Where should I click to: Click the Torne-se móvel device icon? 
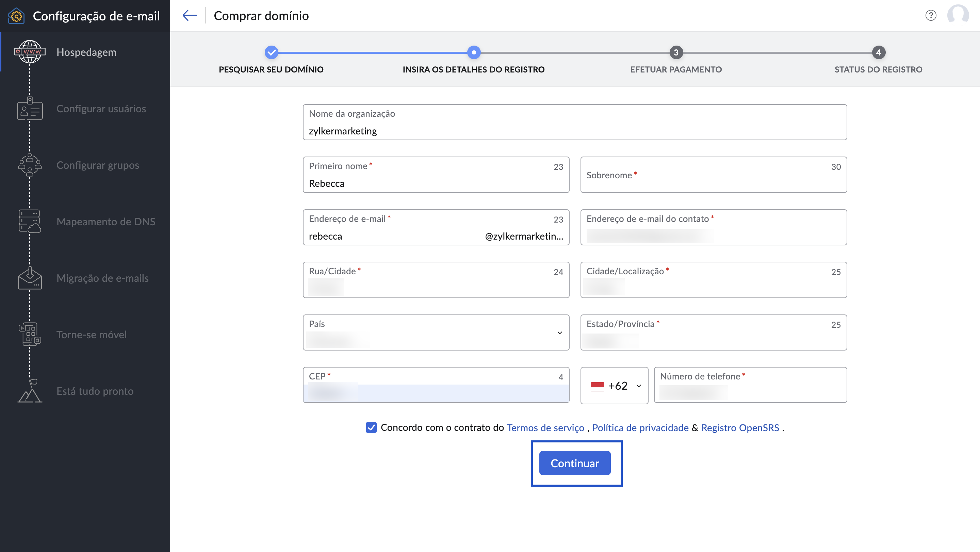tap(30, 335)
